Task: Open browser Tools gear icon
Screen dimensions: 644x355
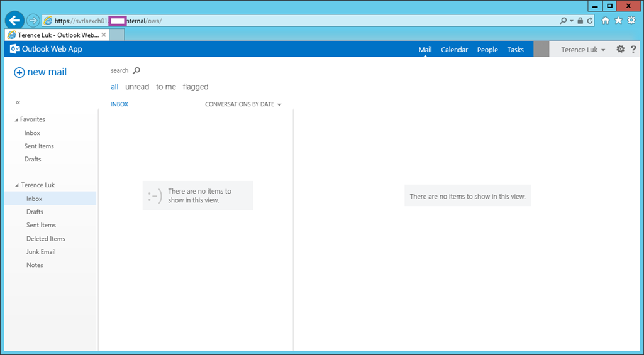Action: pos(631,21)
